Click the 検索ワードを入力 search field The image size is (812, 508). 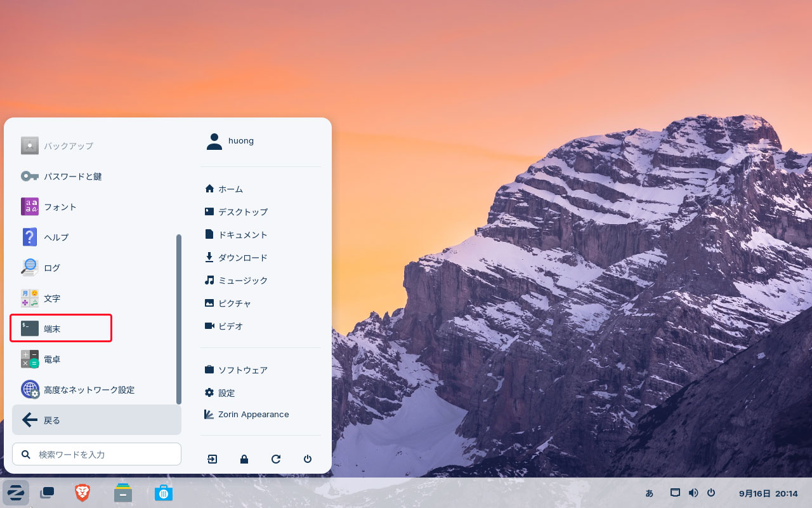(96, 454)
